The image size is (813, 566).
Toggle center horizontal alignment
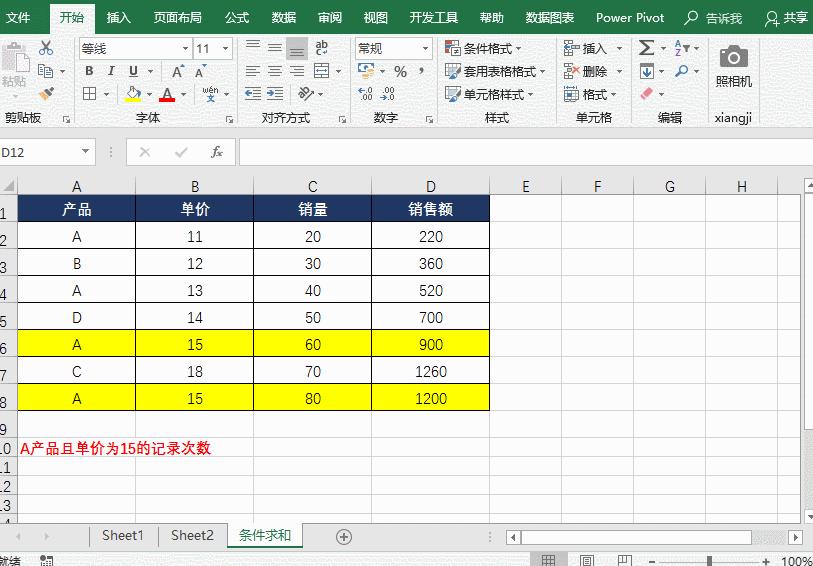click(x=275, y=71)
